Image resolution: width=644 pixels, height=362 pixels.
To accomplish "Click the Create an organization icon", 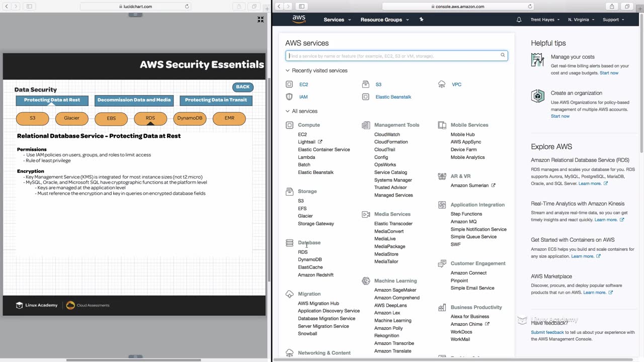I will tap(538, 96).
